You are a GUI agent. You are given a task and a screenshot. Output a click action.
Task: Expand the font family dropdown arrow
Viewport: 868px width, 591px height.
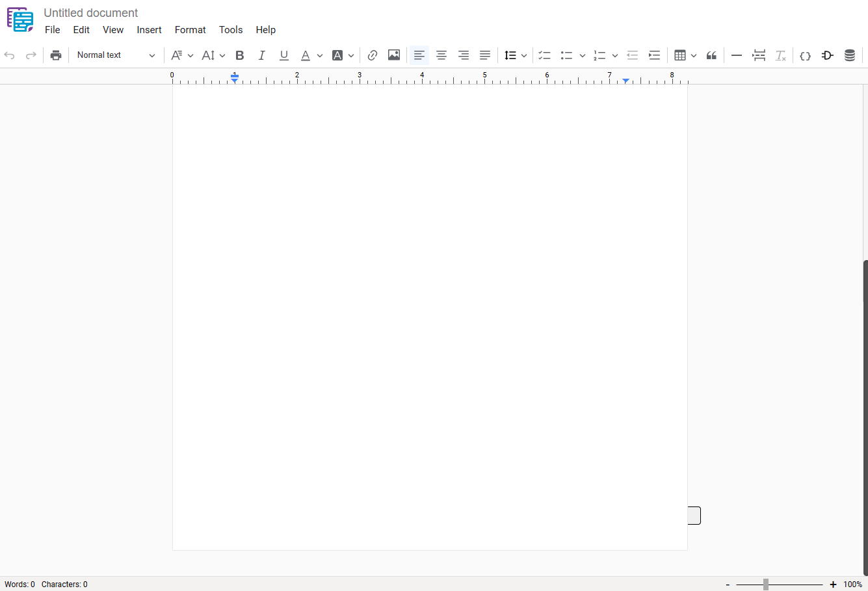(191, 56)
